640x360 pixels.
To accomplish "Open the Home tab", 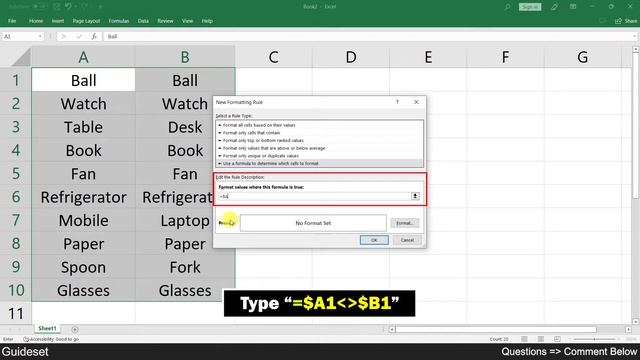I will (36, 21).
